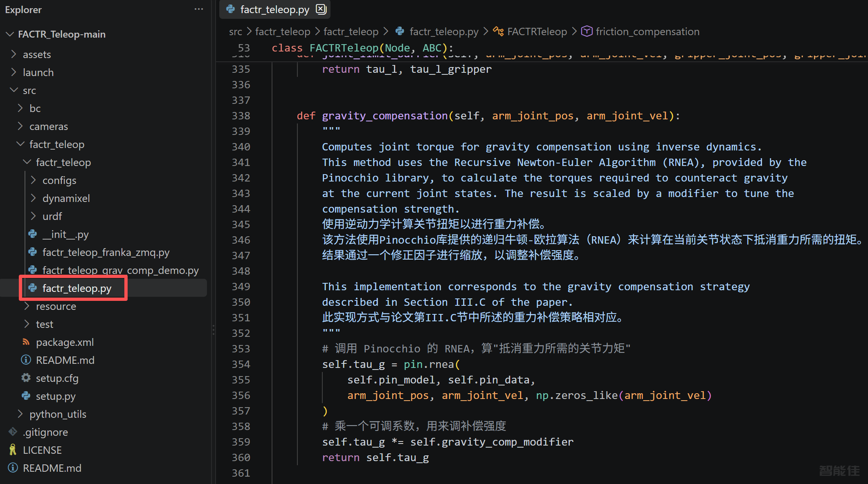This screenshot has width=868, height=484.
Task: Click the Python icon on the editor tab
Action: click(x=231, y=9)
